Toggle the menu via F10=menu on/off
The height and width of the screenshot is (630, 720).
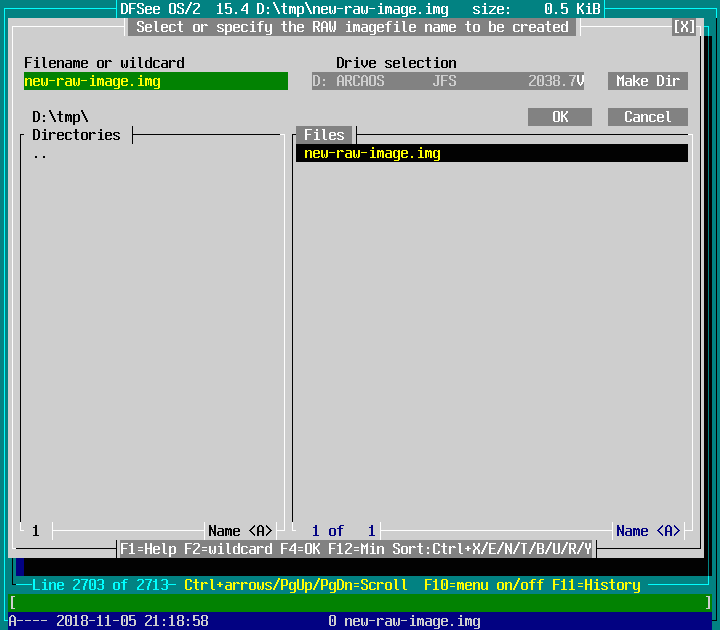click(484, 585)
